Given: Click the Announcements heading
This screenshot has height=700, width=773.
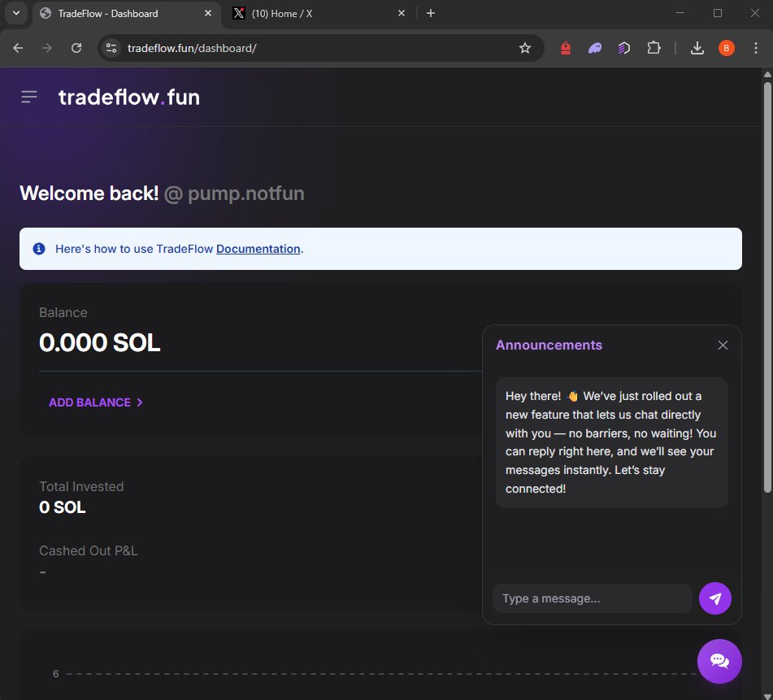Looking at the screenshot, I should (x=549, y=345).
